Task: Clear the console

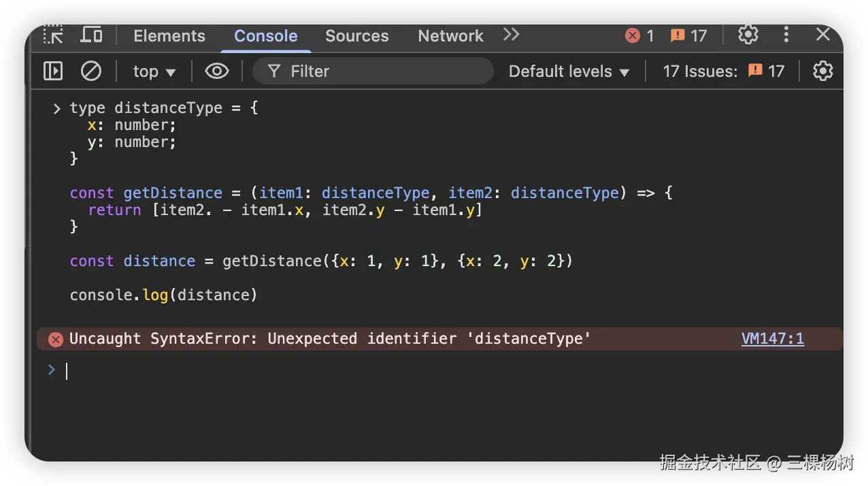Action: [91, 71]
